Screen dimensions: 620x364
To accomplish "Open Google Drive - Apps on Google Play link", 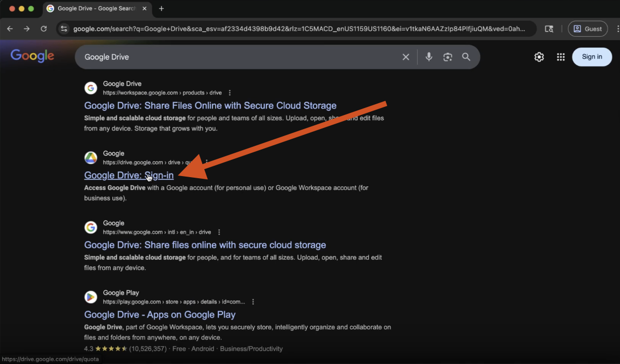I will click(160, 315).
